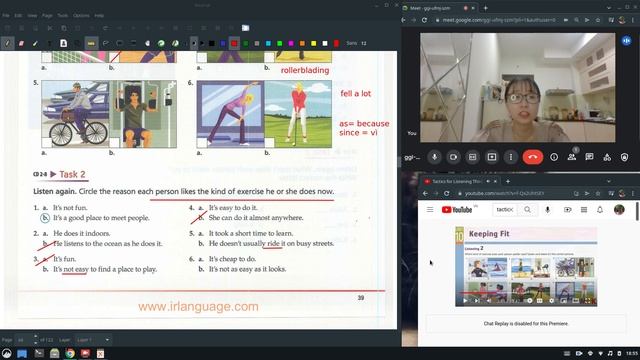The width and height of the screenshot is (640, 360).
Task: Open the Help menu in Xournal
Action: tap(99, 16)
